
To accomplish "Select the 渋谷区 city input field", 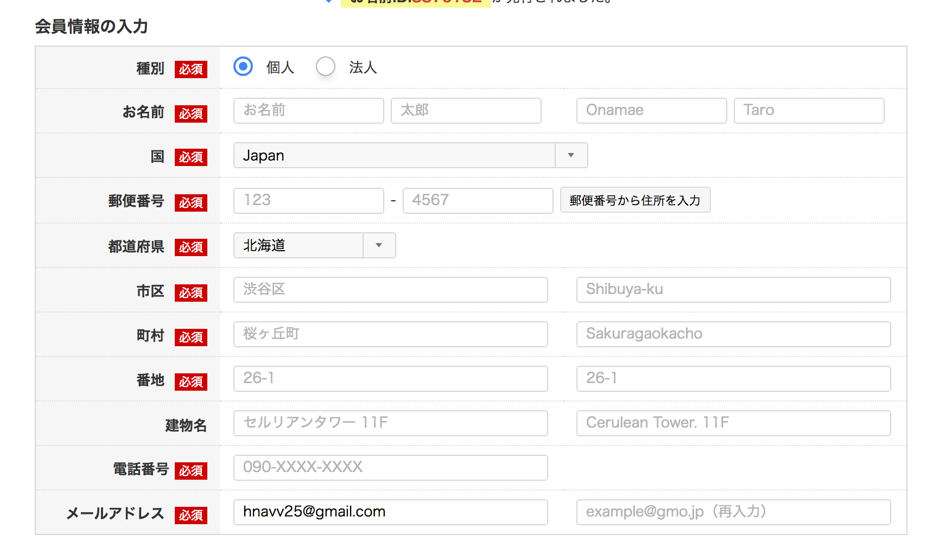I will (390, 290).
